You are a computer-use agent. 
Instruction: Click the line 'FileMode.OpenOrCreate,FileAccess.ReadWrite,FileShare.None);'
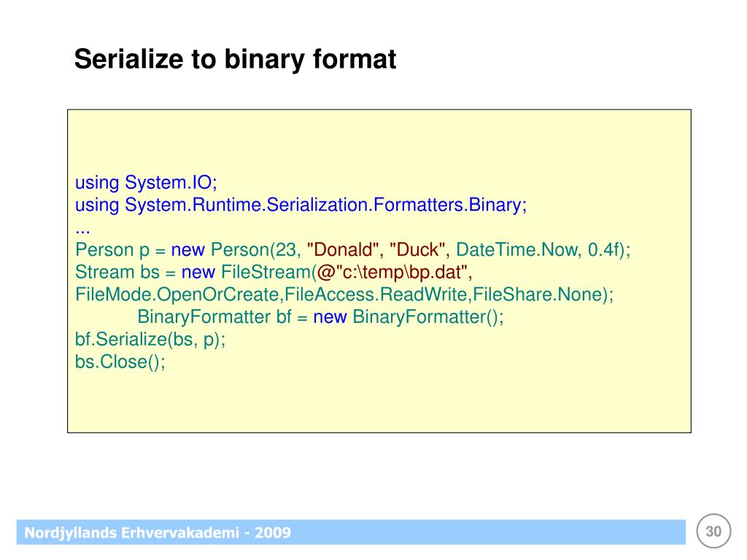click(344, 295)
